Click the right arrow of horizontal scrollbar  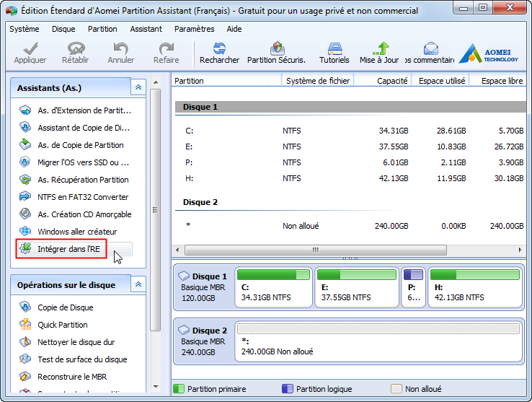[x=520, y=250]
